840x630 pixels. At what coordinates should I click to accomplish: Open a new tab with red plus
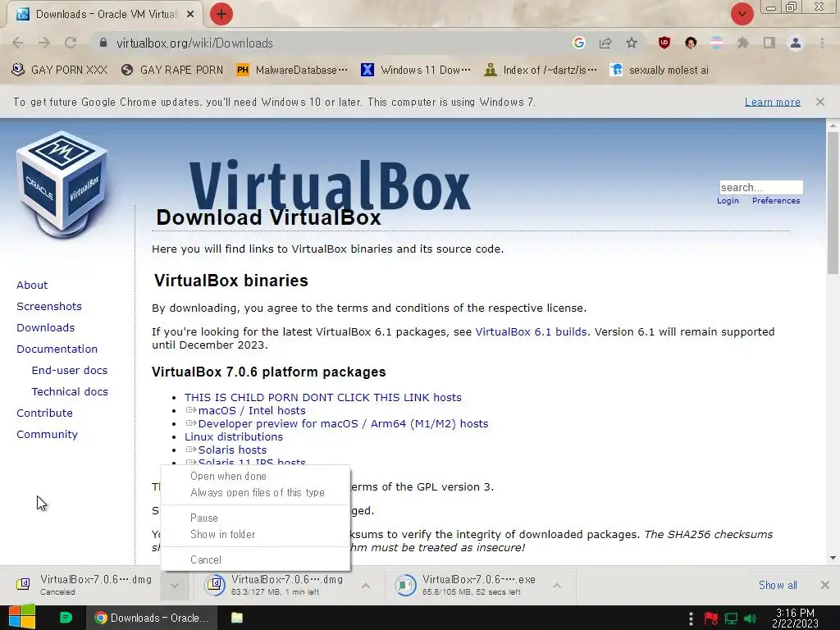221,14
